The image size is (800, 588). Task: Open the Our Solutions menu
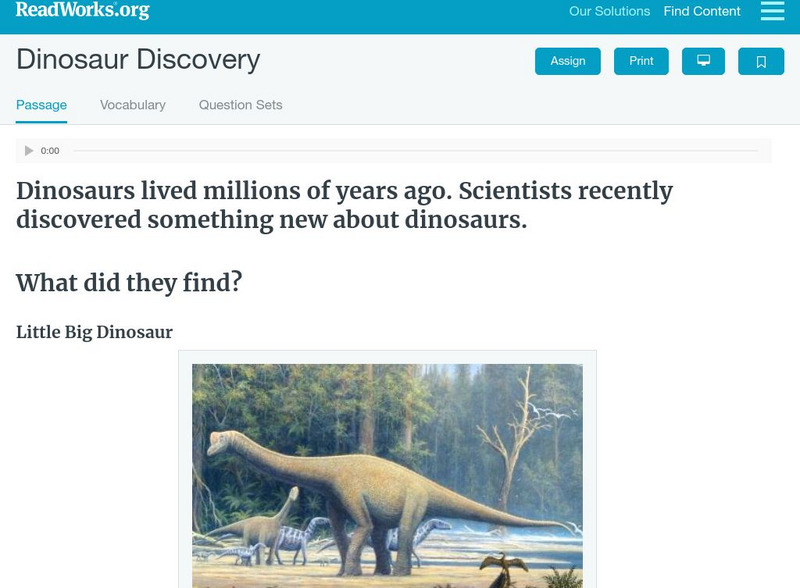609,12
